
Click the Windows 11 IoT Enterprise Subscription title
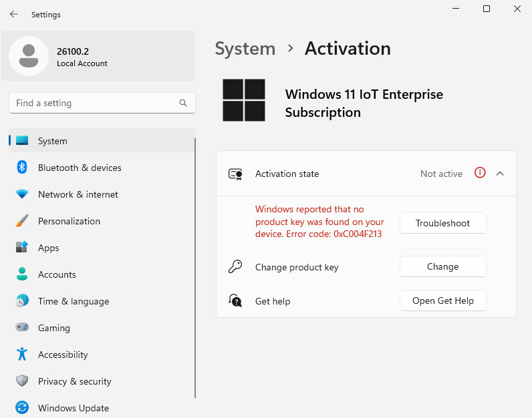click(364, 103)
